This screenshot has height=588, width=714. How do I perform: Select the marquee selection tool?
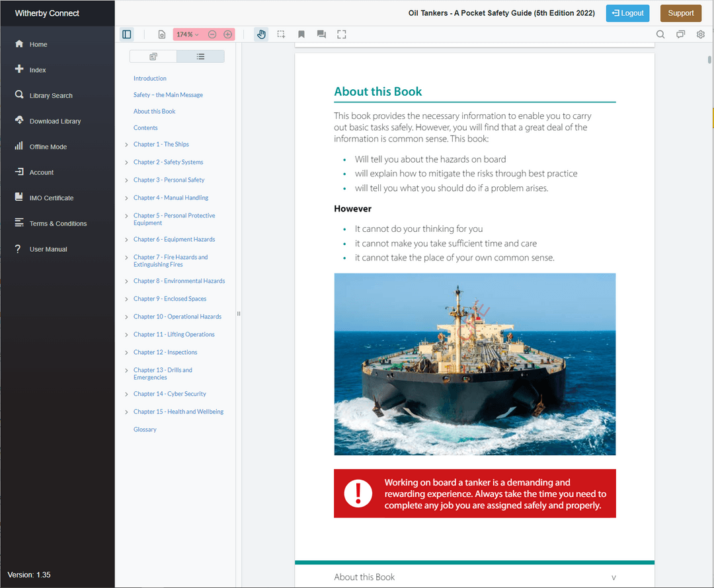pyautogui.click(x=281, y=34)
